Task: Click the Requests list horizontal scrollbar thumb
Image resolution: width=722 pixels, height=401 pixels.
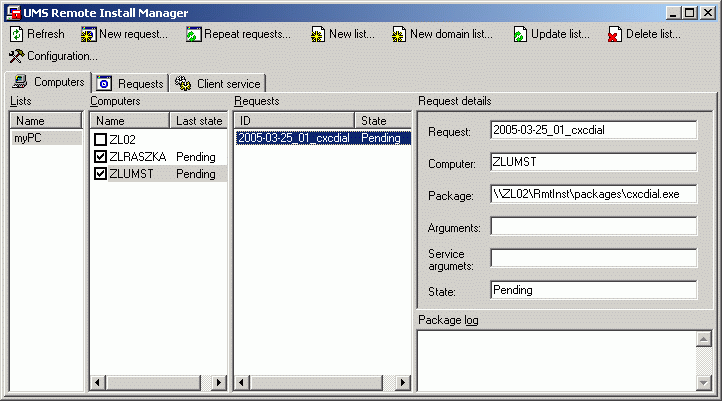Action: click(x=315, y=382)
